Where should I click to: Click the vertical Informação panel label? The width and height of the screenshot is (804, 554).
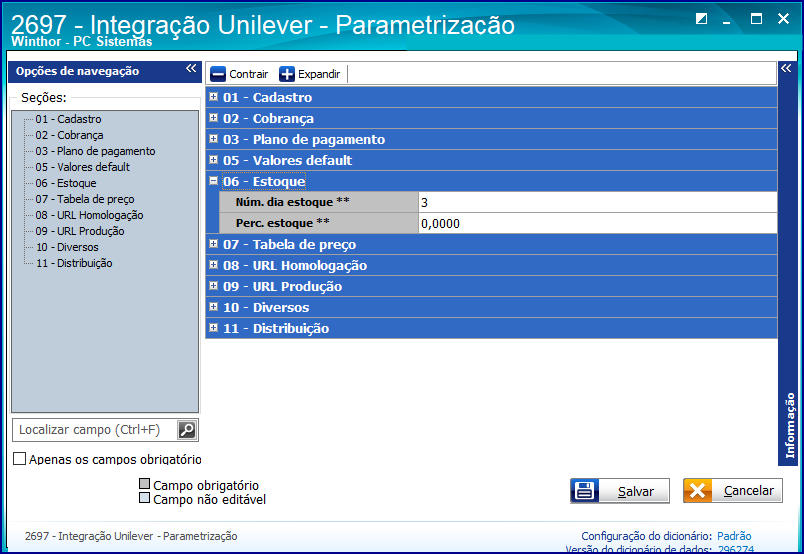pyautogui.click(x=790, y=425)
